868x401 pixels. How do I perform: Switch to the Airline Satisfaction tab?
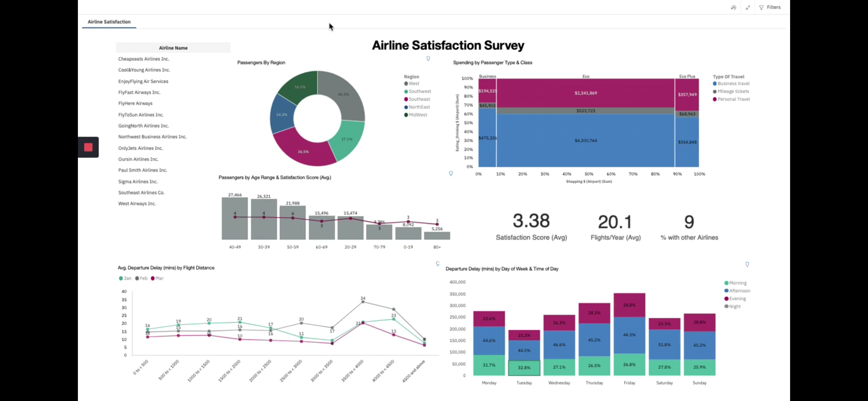(109, 22)
